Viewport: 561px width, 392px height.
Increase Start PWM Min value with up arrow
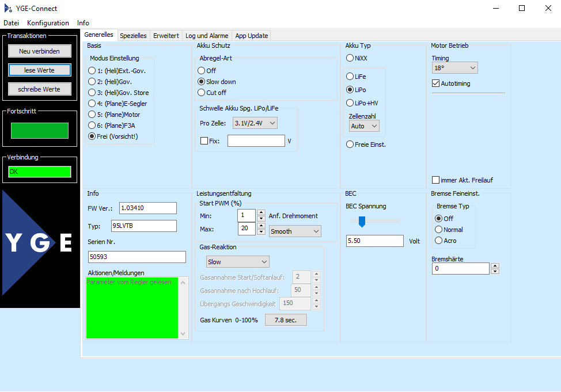point(261,212)
